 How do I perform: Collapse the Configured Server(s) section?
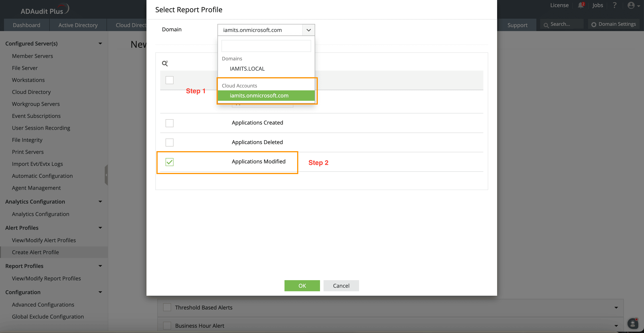(x=100, y=44)
